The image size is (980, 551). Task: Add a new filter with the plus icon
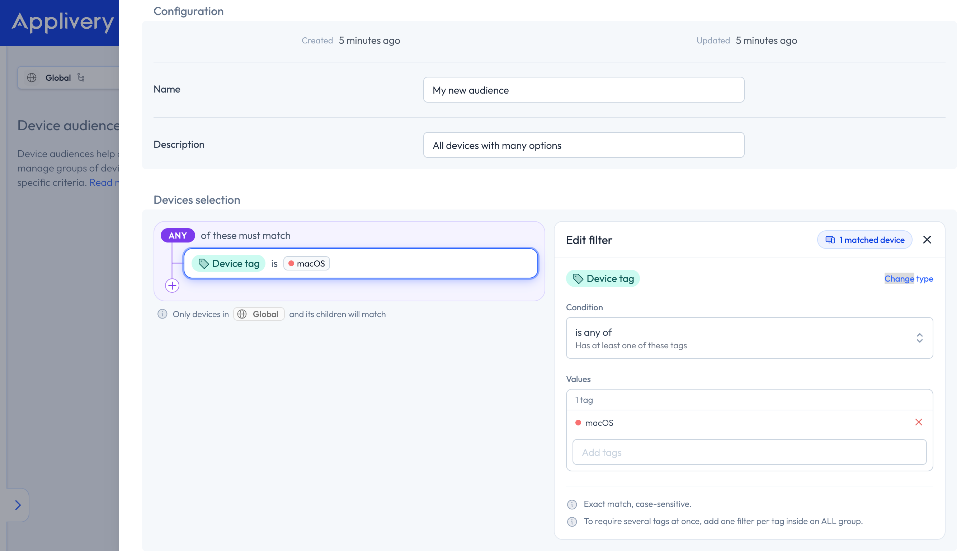pos(172,286)
